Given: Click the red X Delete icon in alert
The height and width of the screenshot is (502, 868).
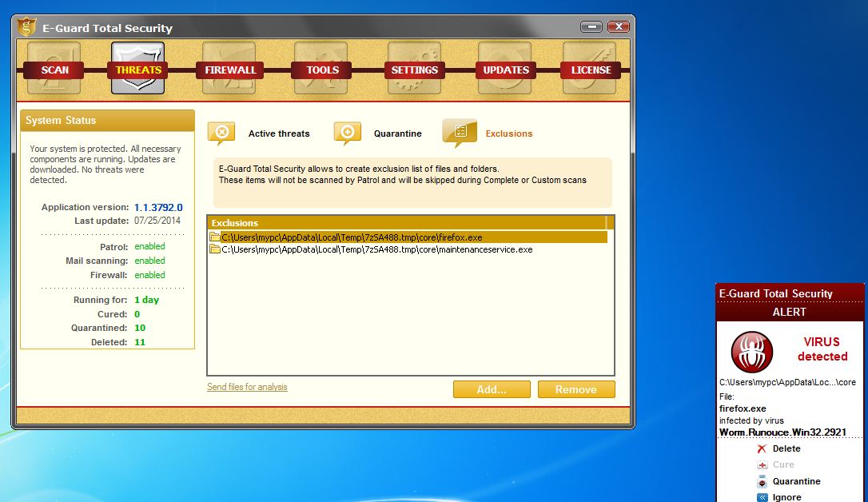Looking at the screenshot, I should pyautogui.click(x=762, y=449).
